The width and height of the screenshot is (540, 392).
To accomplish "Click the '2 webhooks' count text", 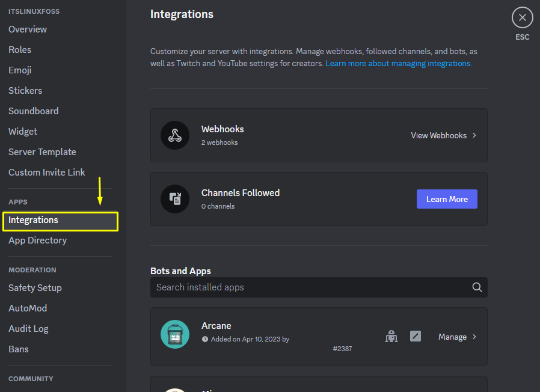I will tap(219, 142).
